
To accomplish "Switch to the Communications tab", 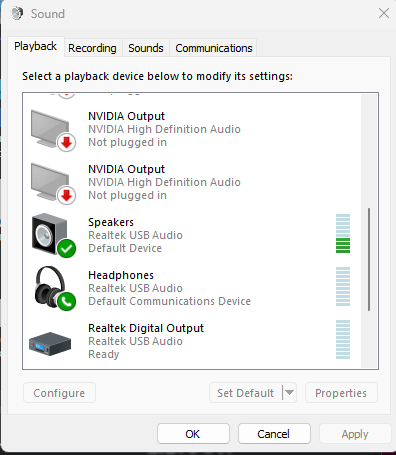I will [214, 48].
